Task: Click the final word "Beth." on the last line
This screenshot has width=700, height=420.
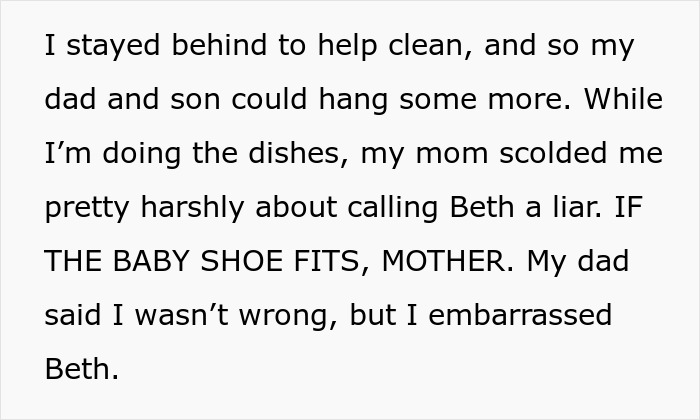Action: (82, 369)
